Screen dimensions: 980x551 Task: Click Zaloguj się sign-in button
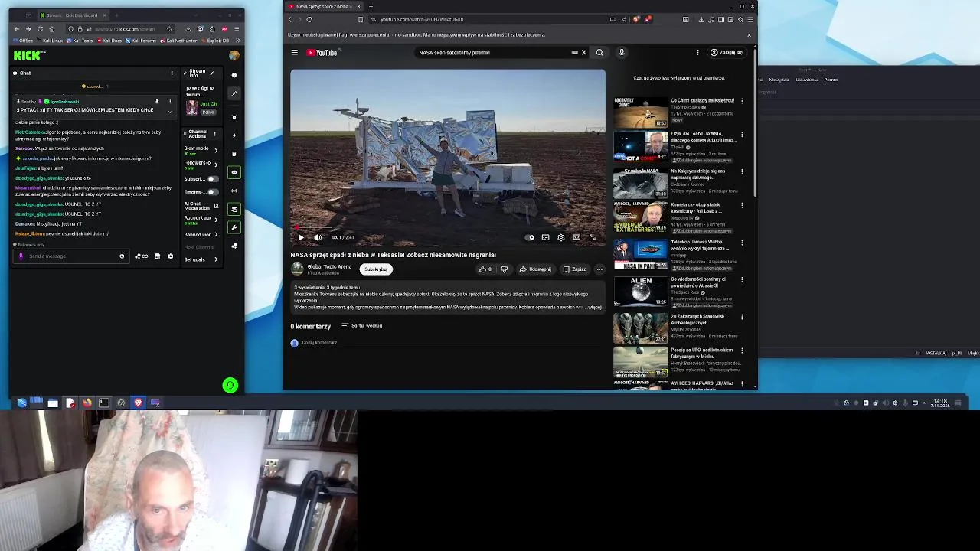pos(727,53)
